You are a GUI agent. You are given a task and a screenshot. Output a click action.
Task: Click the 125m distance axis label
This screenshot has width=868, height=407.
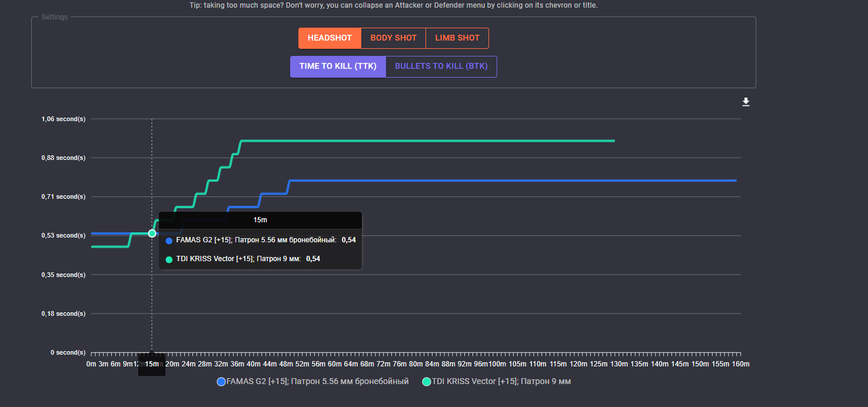598,364
